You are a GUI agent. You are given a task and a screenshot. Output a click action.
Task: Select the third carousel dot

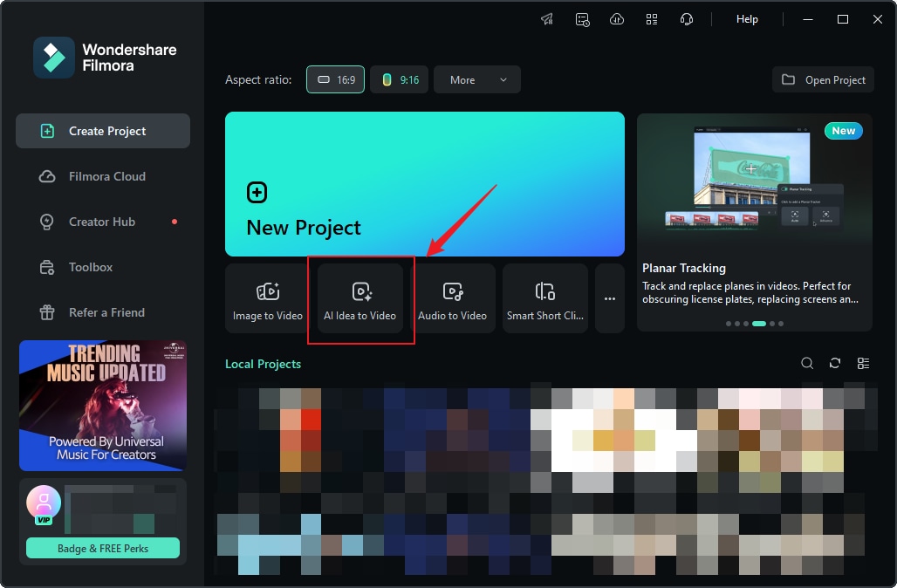pyautogui.click(x=746, y=324)
